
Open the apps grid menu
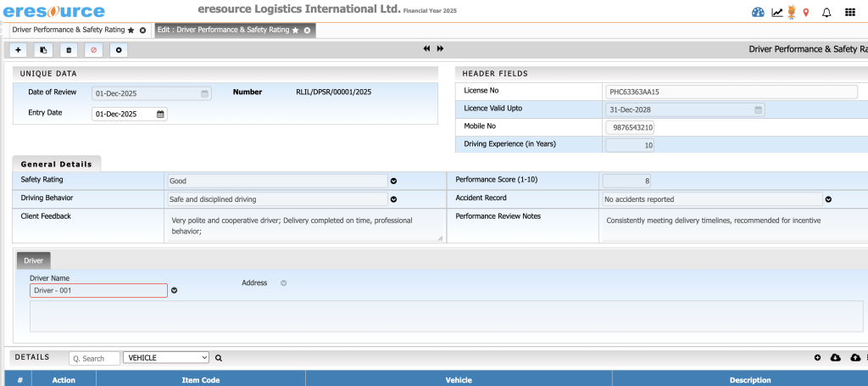(849, 12)
